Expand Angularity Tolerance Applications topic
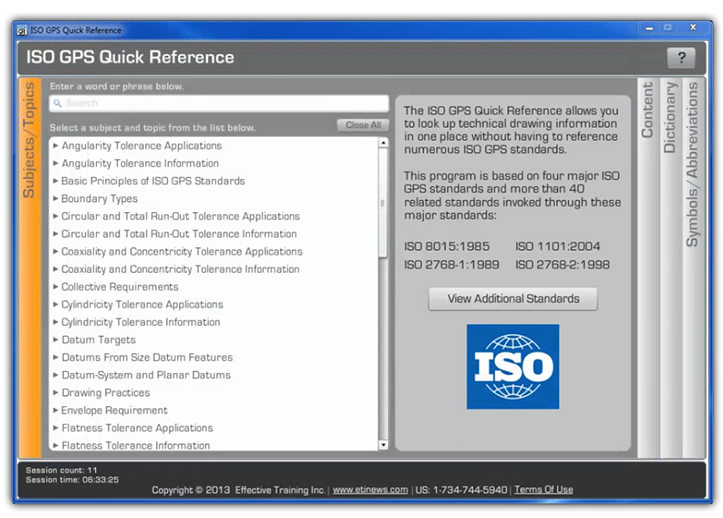 pyautogui.click(x=141, y=146)
